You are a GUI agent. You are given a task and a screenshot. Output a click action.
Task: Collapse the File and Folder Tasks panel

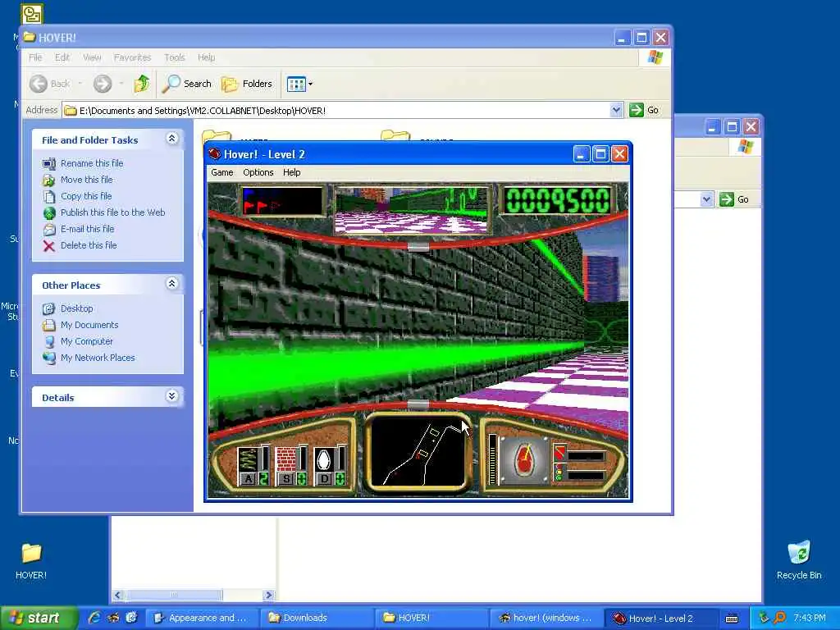pyautogui.click(x=172, y=139)
